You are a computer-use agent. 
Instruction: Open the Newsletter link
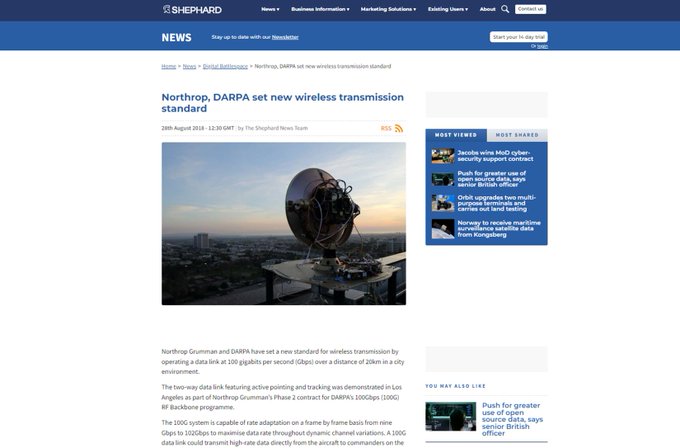point(285,37)
